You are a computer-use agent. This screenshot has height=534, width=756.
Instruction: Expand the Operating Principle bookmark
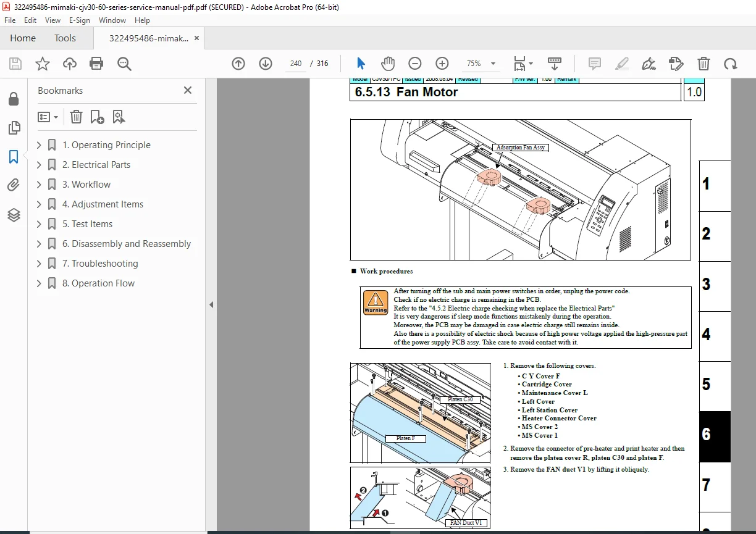pyautogui.click(x=40, y=145)
